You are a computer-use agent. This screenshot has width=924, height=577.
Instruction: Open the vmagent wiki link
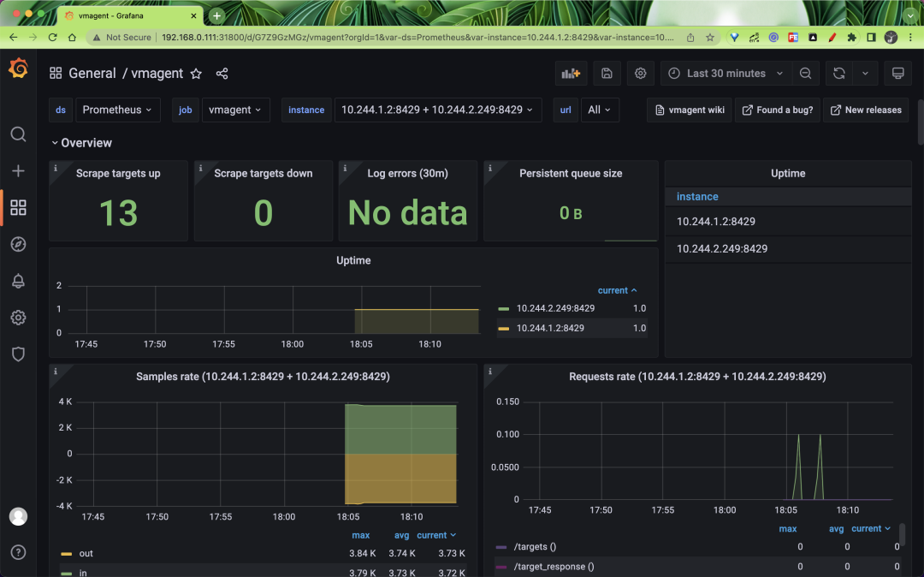[x=689, y=110]
